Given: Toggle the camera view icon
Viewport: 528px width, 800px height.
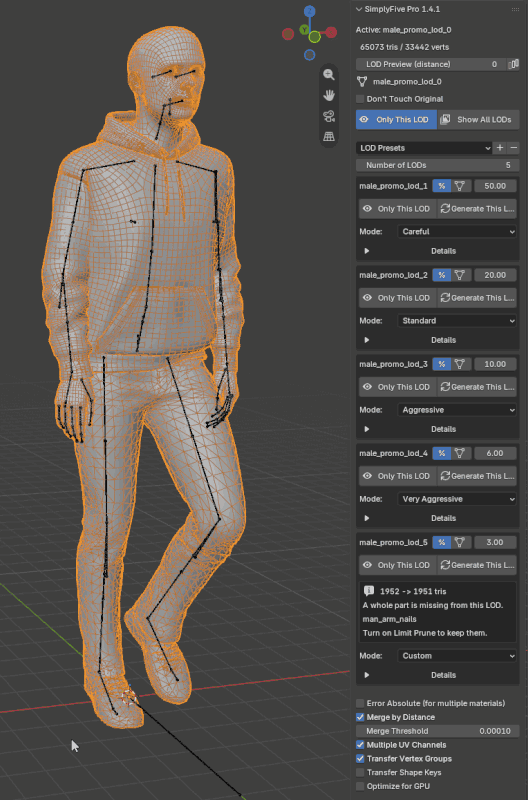Looking at the screenshot, I should 329,116.
